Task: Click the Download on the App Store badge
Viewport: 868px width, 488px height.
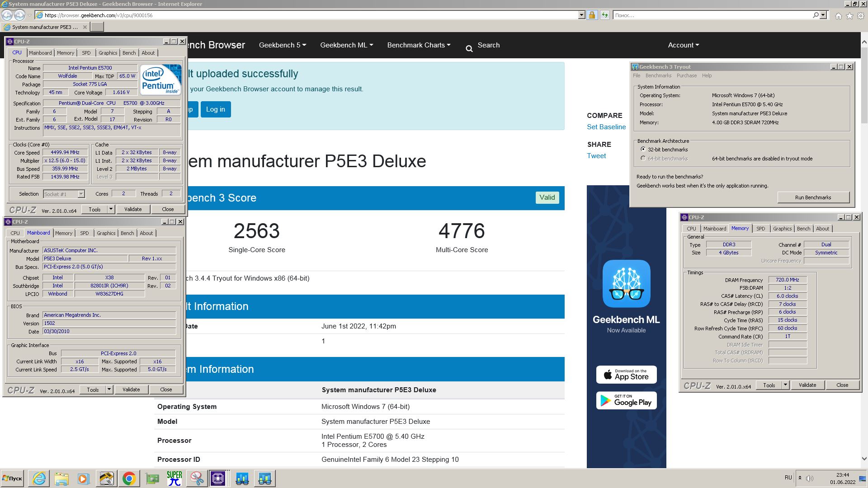Action: 626,374
